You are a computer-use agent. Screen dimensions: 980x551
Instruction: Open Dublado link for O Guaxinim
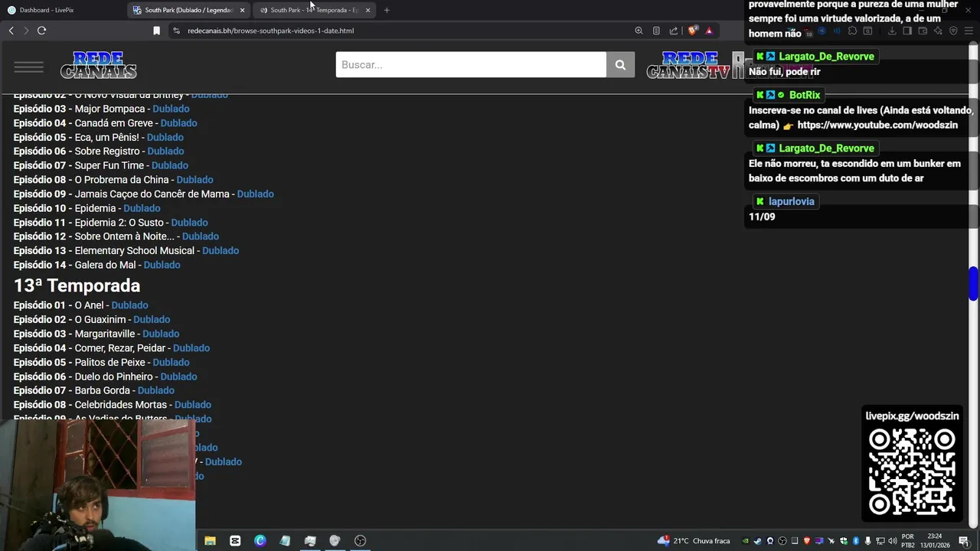click(152, 320)
